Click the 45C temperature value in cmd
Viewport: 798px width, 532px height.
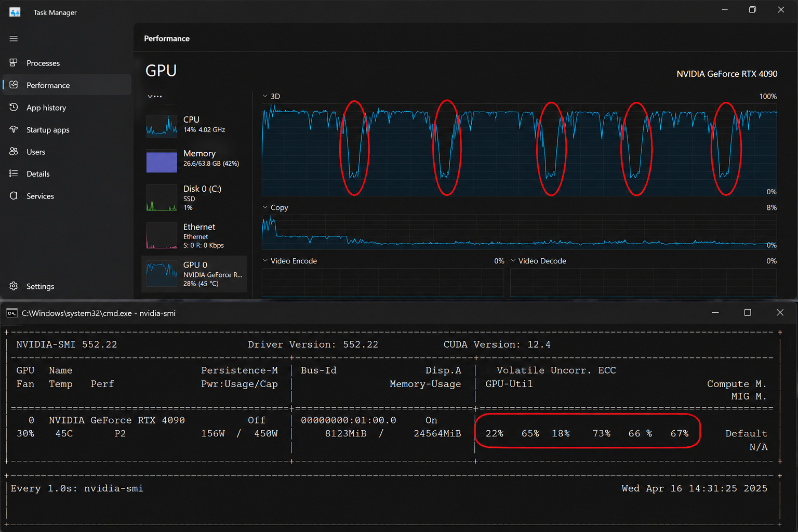pos(64,433)
